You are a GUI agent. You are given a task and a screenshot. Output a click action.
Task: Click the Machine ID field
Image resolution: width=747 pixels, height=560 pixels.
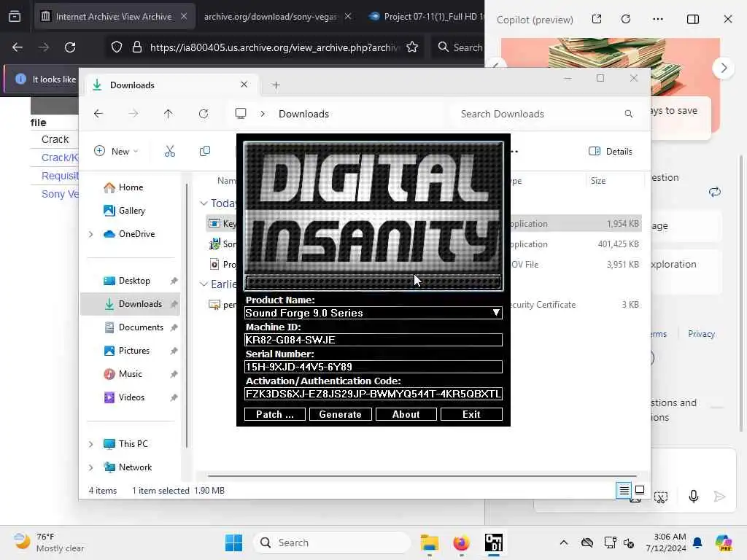coord(373,340)
